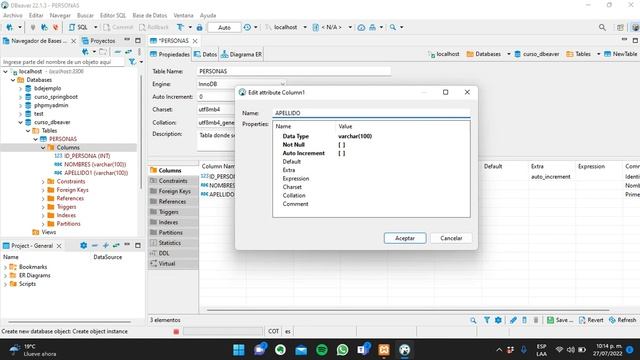This screenshot has height=360, width=640.
Task: Toggle link with editor icon in navigator
Action: (128, 52)
